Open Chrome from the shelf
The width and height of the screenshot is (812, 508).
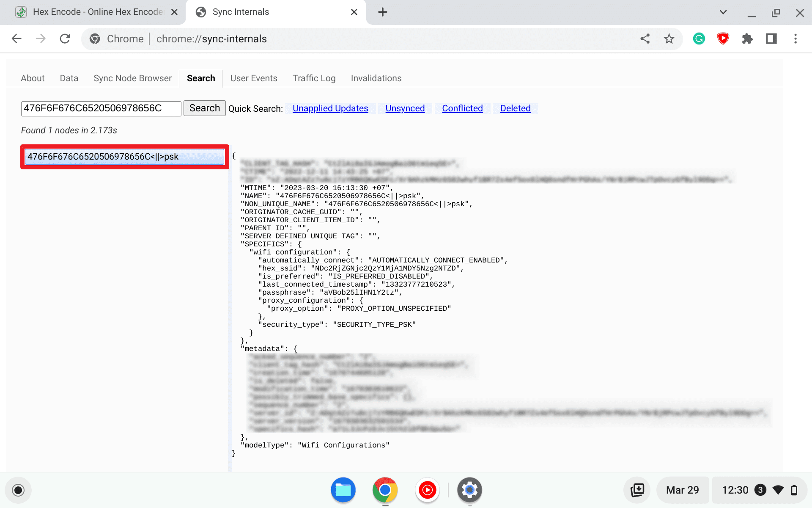click(x=385, y=490)
